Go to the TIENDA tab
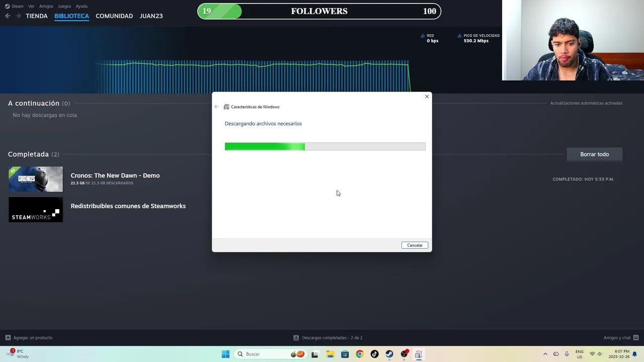The image size is (644, 362). pos(37,16)
